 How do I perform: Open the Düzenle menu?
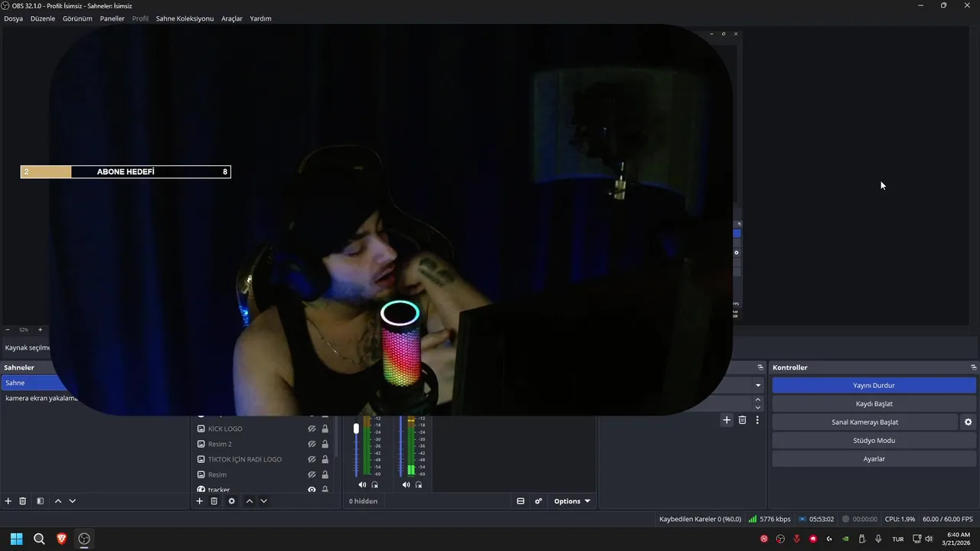tap(43, 18)
